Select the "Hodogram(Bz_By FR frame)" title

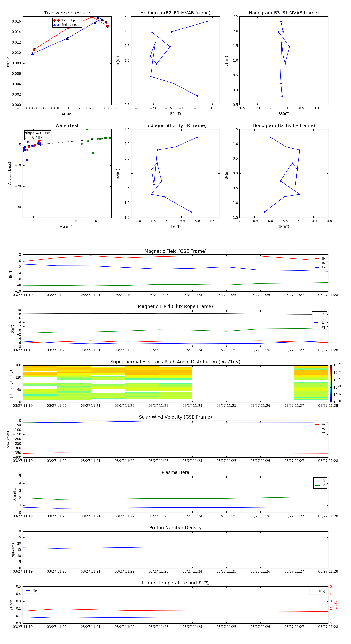175,125
